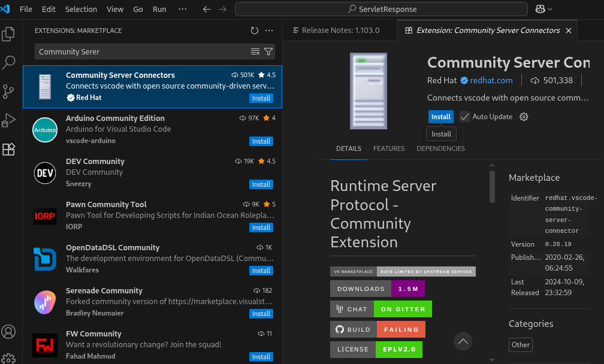The width and height of the screenshot is (604, 364).
Task: Install Community Server Connectors from the list
Action: 261,98
